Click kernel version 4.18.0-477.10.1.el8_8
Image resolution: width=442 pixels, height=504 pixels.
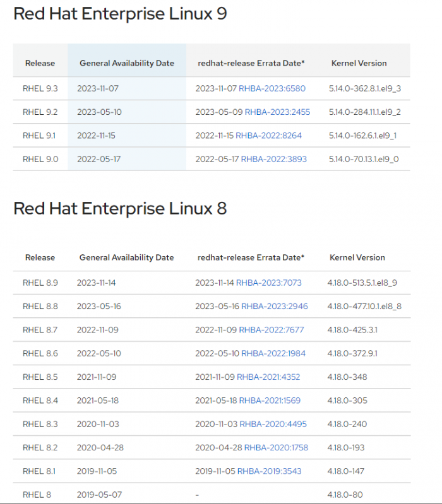364,306
